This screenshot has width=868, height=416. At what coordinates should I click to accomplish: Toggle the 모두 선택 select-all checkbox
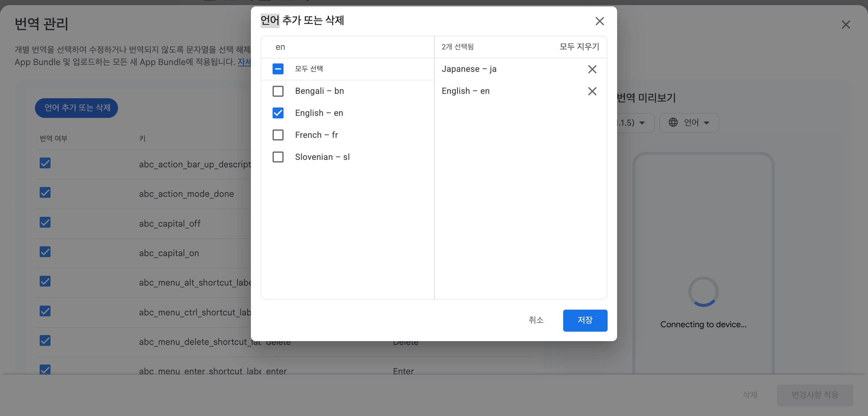tap(278, 69)
